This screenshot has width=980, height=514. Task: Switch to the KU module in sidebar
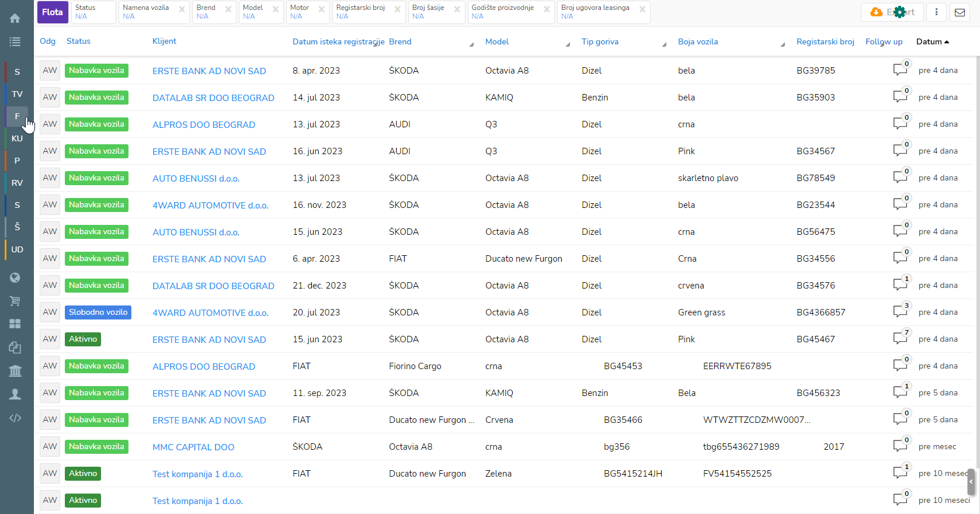17,138
